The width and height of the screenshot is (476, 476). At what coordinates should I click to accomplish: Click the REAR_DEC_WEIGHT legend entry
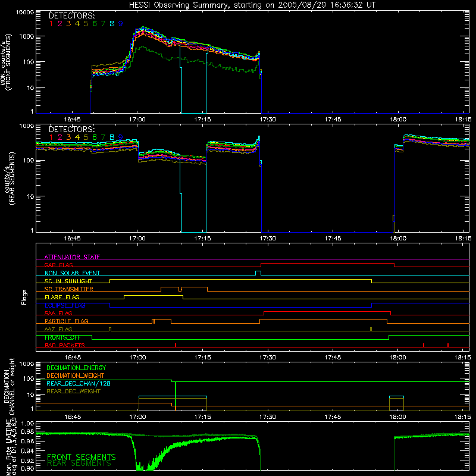73,392
